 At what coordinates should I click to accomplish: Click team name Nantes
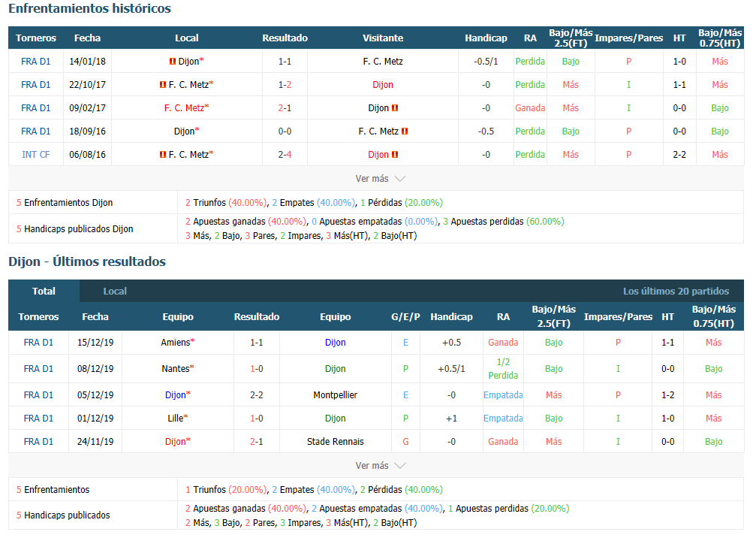pos(176,369)
